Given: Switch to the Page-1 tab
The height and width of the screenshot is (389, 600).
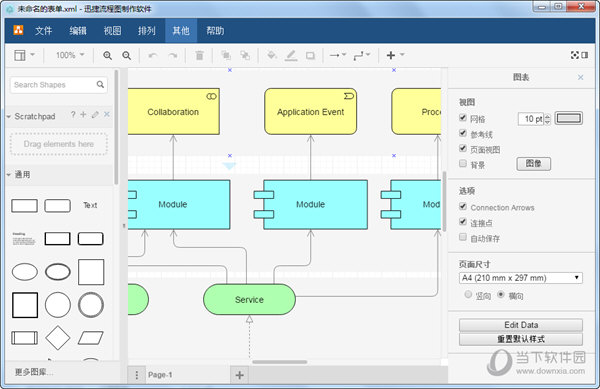Looking at the screenshot, I should [160, 375].
